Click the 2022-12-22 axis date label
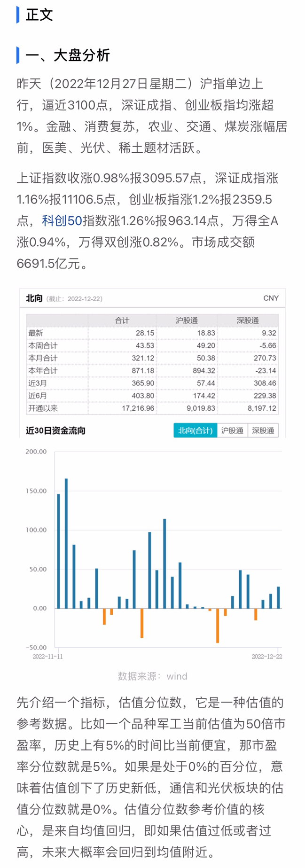 click(266, 657)
